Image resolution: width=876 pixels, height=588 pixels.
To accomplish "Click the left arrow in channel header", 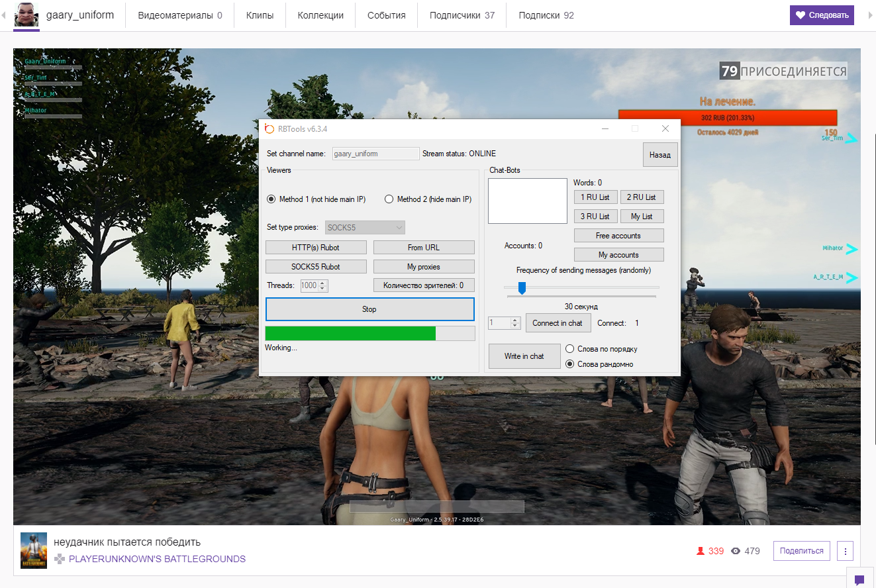I will point(5,15).
